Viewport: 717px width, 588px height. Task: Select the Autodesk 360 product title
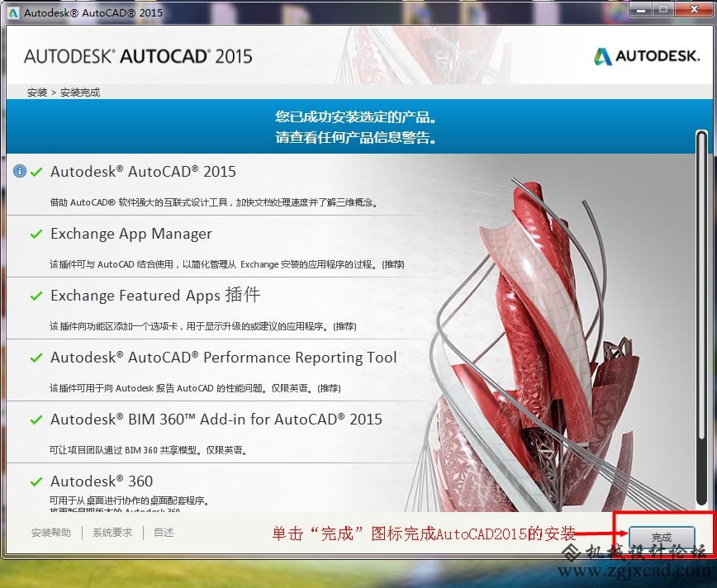click(x=102, y=481)
